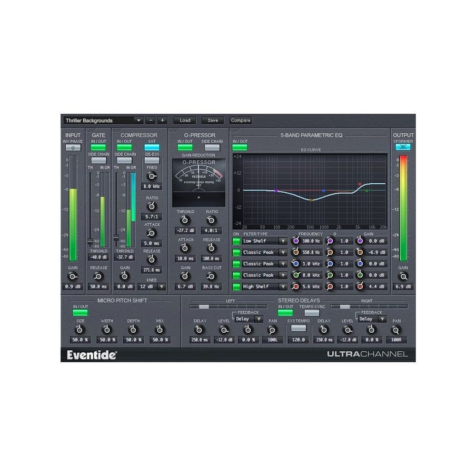
Task: Click the Sys Tempo 120.0 value field
Action: (298, 340)
